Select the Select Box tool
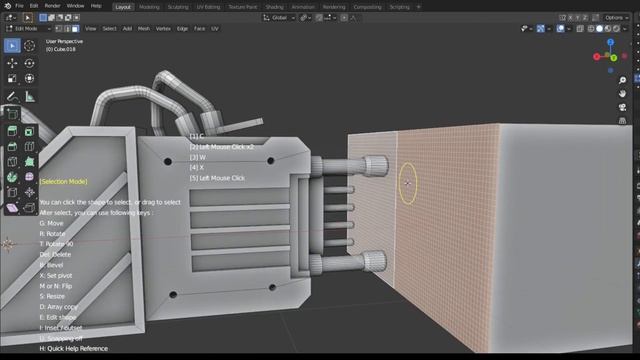 (12, 46)
